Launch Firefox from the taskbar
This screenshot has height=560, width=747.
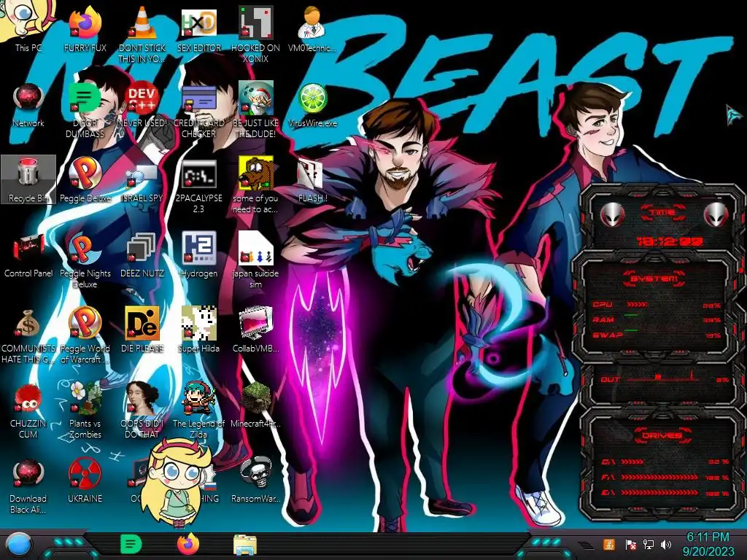pyautogui.click(x=188, y=544)
